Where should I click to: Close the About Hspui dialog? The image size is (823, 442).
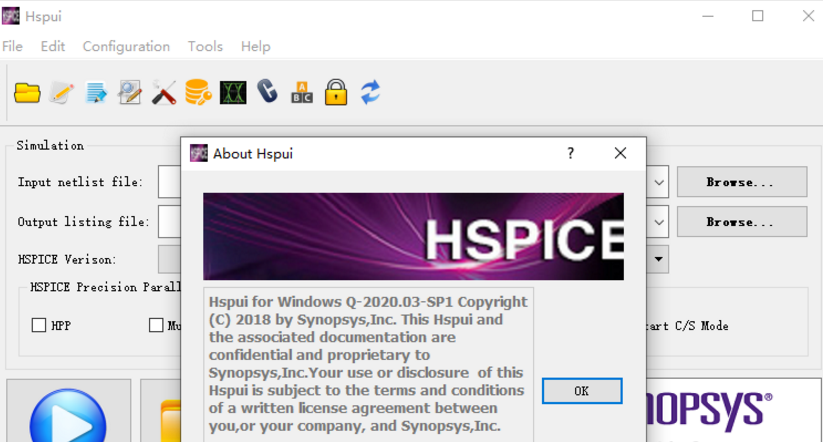(620, 153)
